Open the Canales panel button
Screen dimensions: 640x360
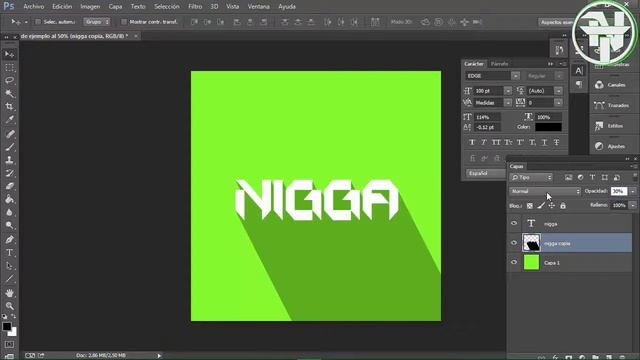[612, 85]
